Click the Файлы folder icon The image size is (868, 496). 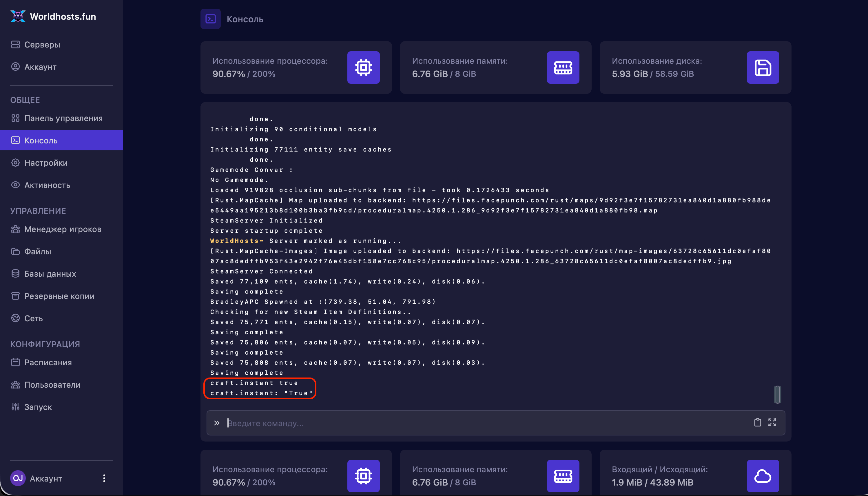(x=15, y=251)
